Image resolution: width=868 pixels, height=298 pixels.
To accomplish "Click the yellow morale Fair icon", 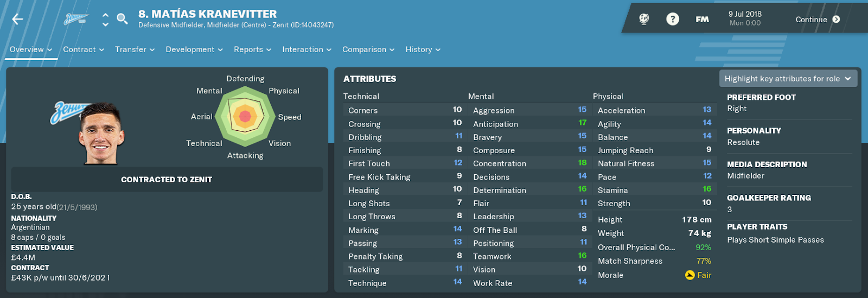I will coord(690,275).
